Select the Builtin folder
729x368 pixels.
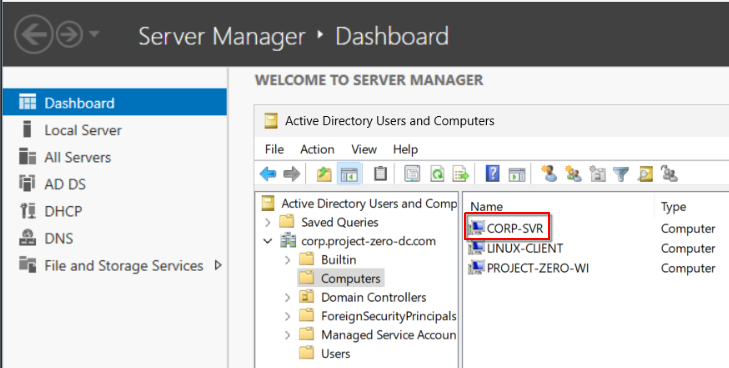(x=338, y=260)
